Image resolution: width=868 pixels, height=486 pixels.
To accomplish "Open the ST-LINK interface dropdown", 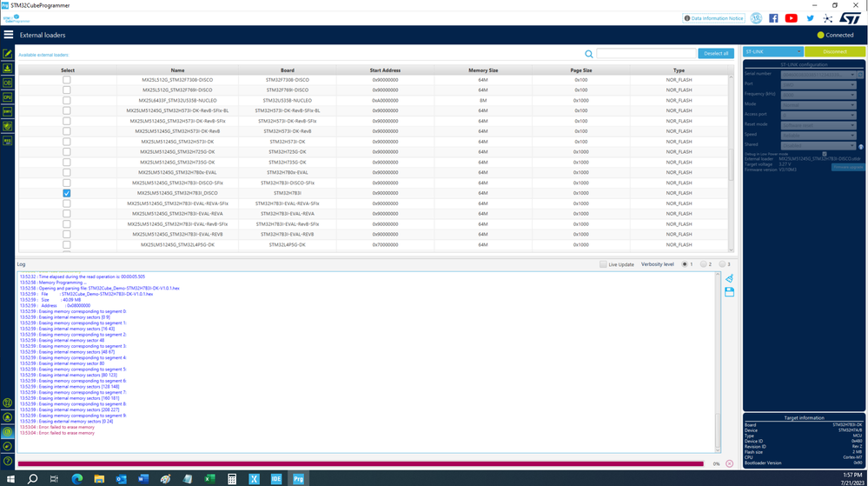I will point(772,51).
